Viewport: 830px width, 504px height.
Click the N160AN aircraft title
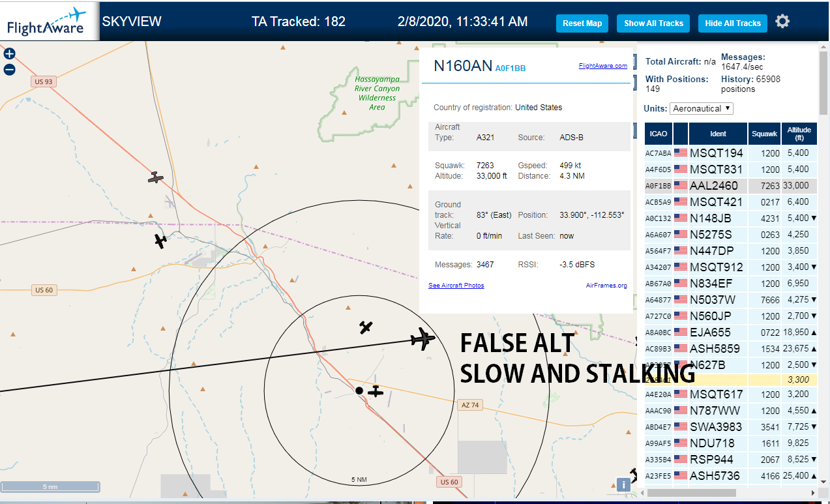coord(462,66)
